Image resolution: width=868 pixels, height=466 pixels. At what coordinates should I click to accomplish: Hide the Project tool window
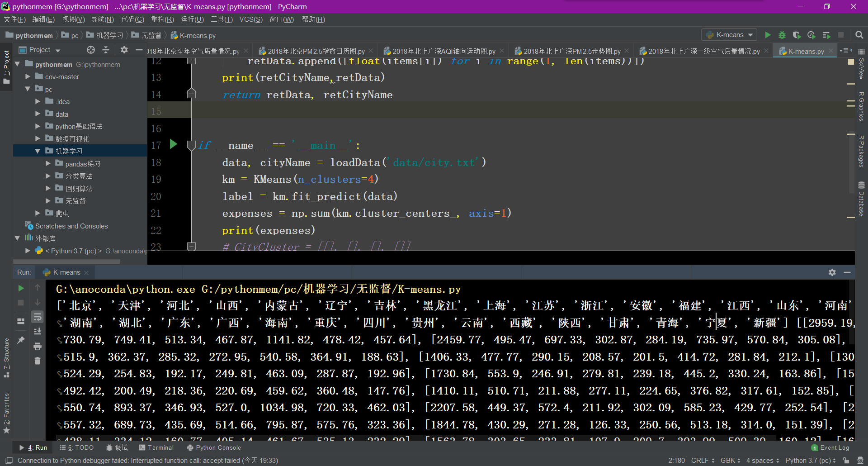139,50
